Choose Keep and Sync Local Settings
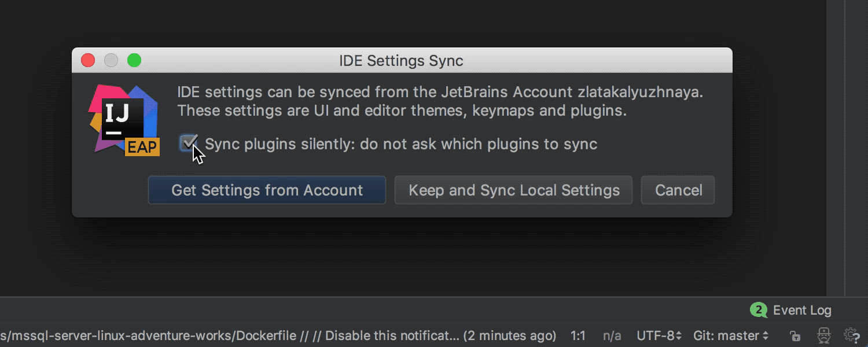This screenshot has height=347, width=868. [x=513, y=190]
